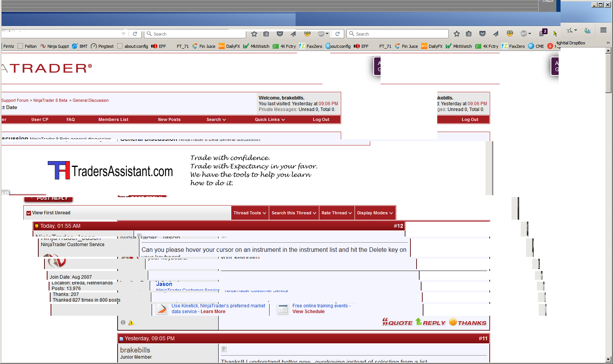The height and width of the screenshot is (364, 613).
Task: Open the Ninja Suppt bookmark
Action: (x=55, y=46)
